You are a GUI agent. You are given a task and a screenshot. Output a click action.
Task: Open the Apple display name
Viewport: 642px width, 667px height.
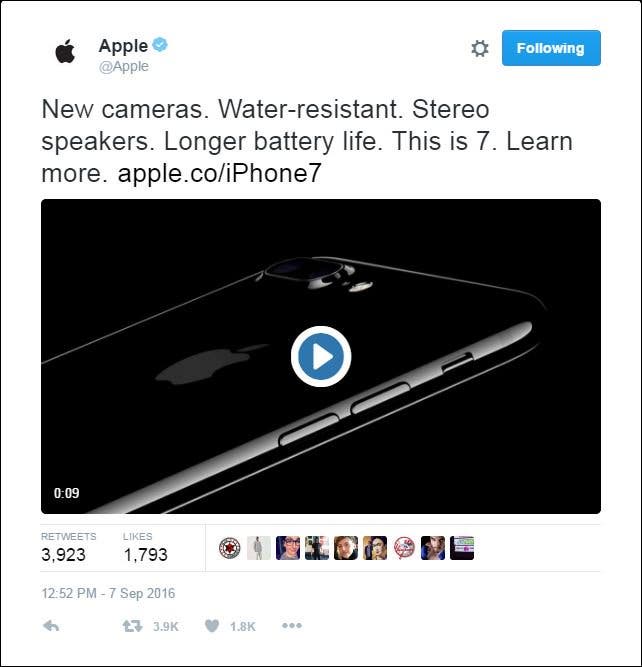123,46
